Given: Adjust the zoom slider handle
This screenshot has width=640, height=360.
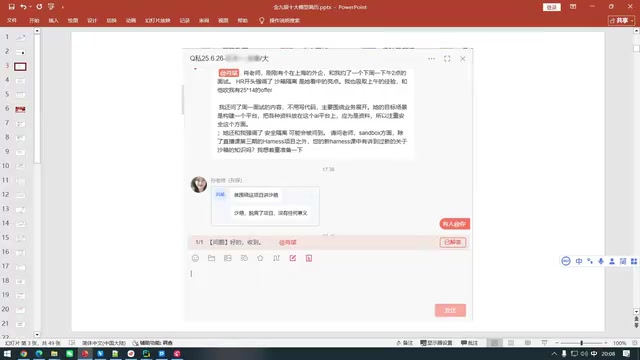Looking at the screenshot, I should (582, 343).
